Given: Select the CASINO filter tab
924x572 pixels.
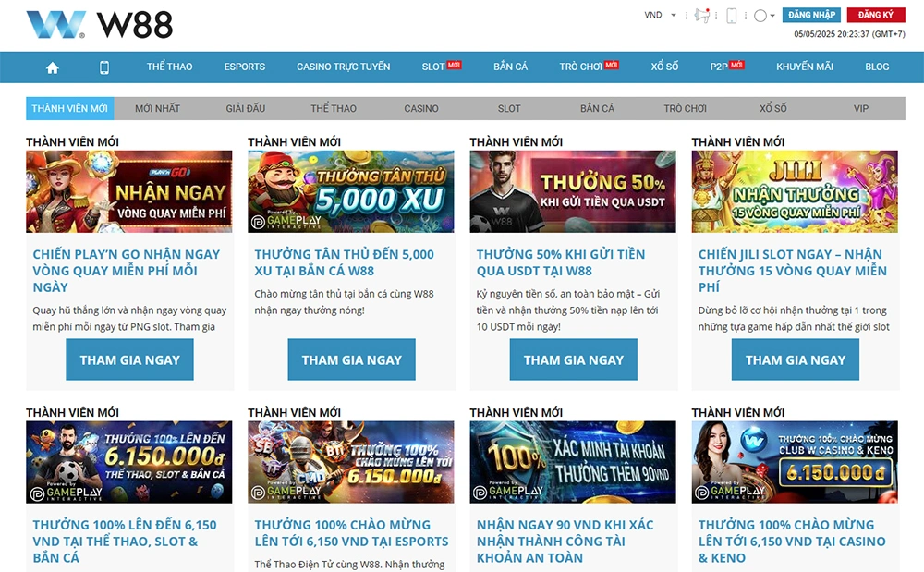Looking at the screenshot, I should pyautogui.click(x=421, y=108).
